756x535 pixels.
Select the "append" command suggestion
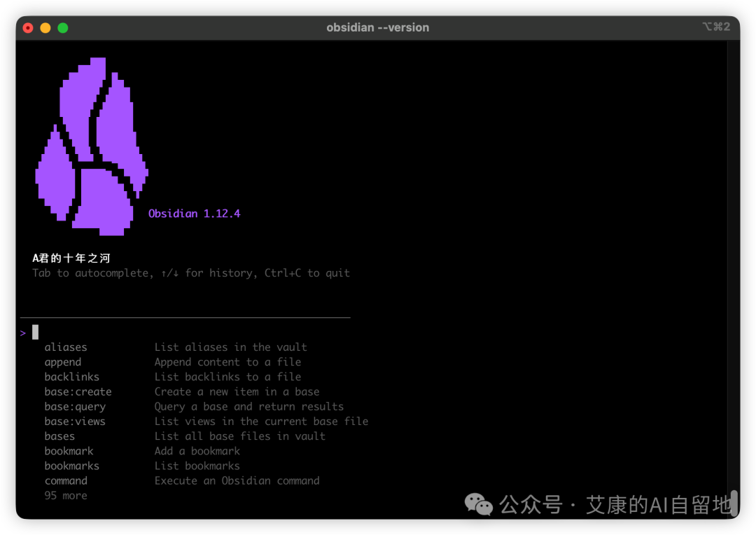[63, 362]
